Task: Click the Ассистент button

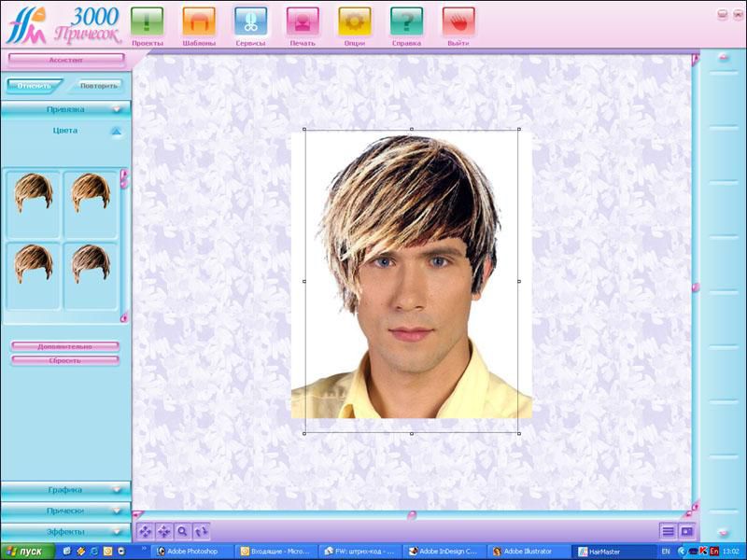Action: click(x=65, y=59)
